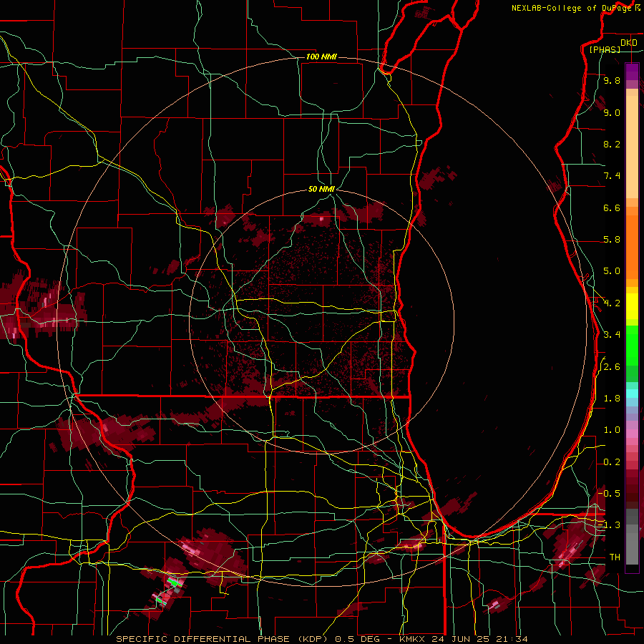Click the Specific Differential Phase caption text
Image resolution: width=644 pixels, height=644 pixels.
coord(322,639)
